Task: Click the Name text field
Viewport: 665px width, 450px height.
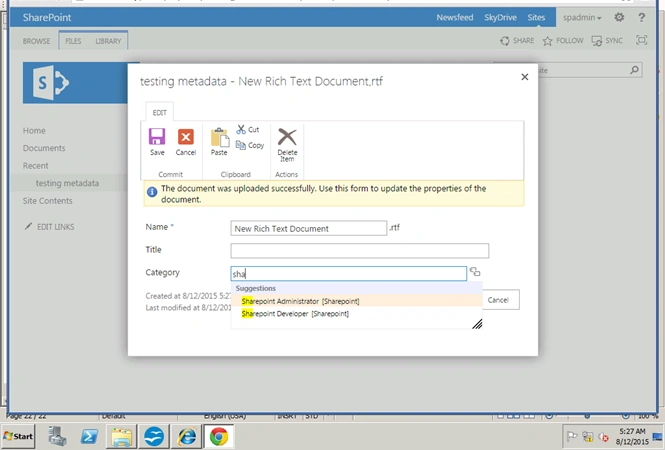Action: point(309,228)
